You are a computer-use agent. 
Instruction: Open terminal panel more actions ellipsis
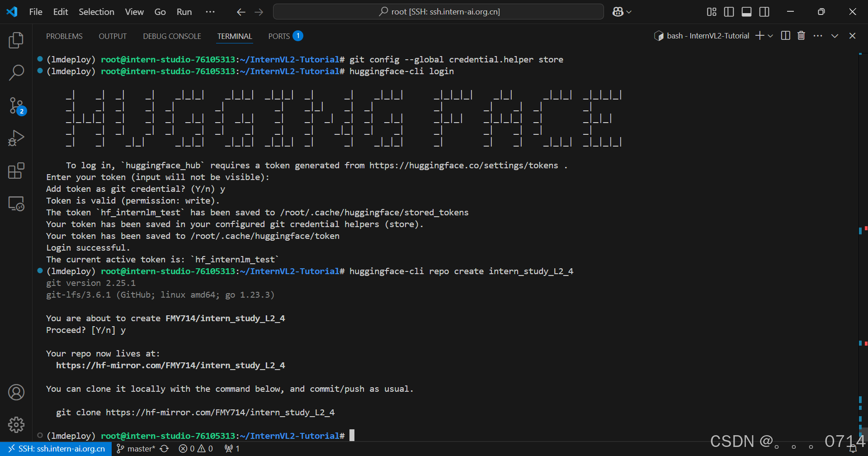818,36
